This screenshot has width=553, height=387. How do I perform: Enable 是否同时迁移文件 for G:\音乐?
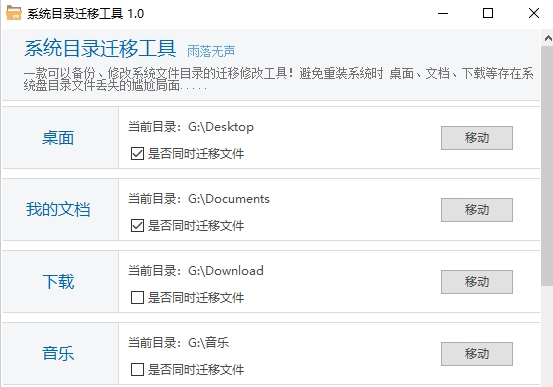point(137,370)
